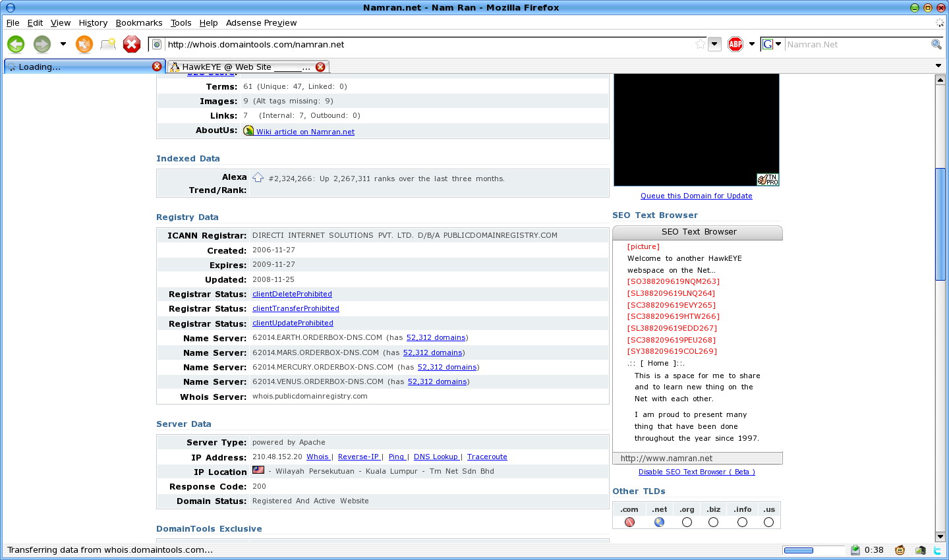Click the Traceroute link
The image size is (949, 560).
coord(487,457)
